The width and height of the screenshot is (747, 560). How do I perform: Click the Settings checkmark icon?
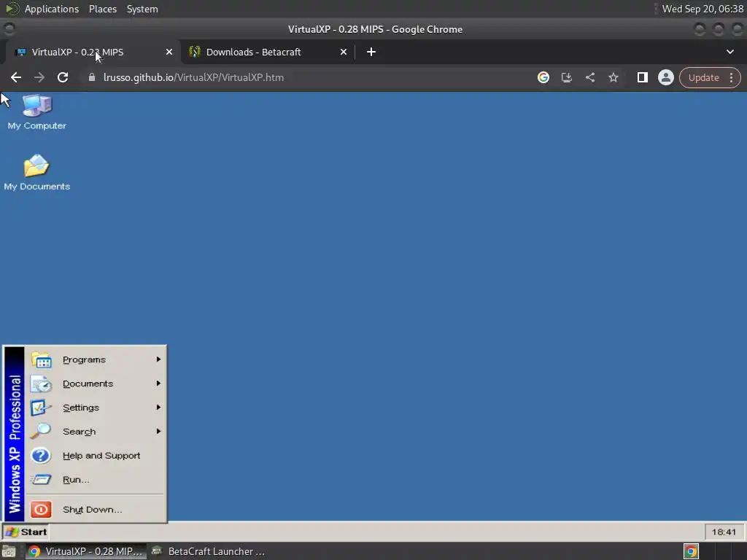click(x=41, y=408)
